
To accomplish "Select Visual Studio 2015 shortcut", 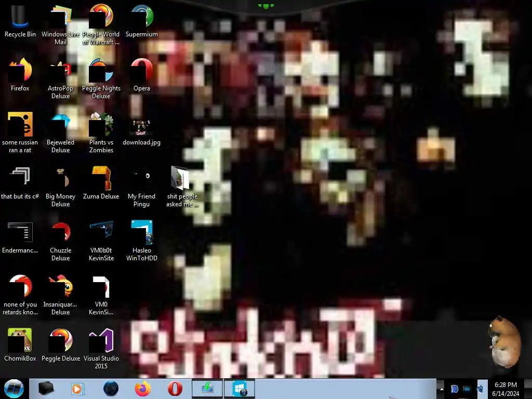I will [x=101, y=349].
